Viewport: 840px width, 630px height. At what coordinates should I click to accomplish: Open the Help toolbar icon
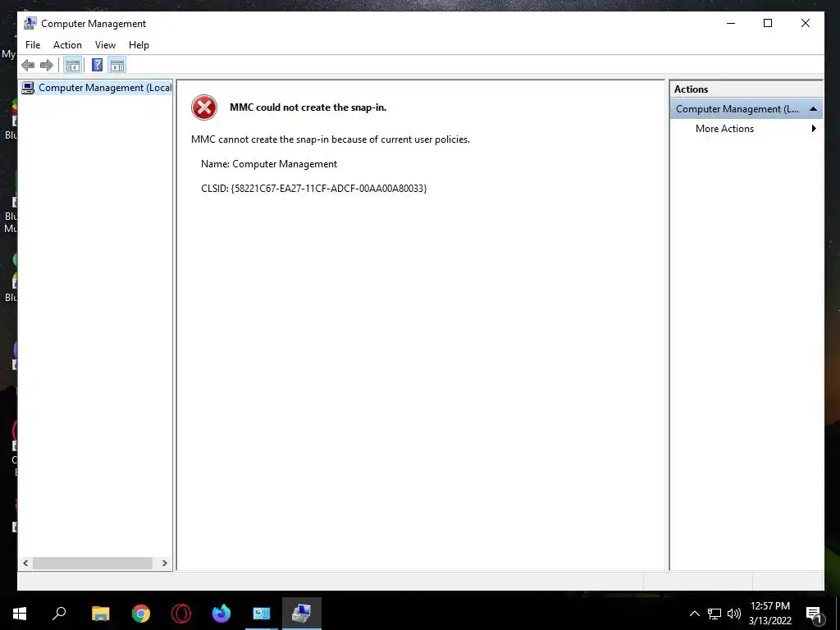pyautogui.click(x=97, y=66)
